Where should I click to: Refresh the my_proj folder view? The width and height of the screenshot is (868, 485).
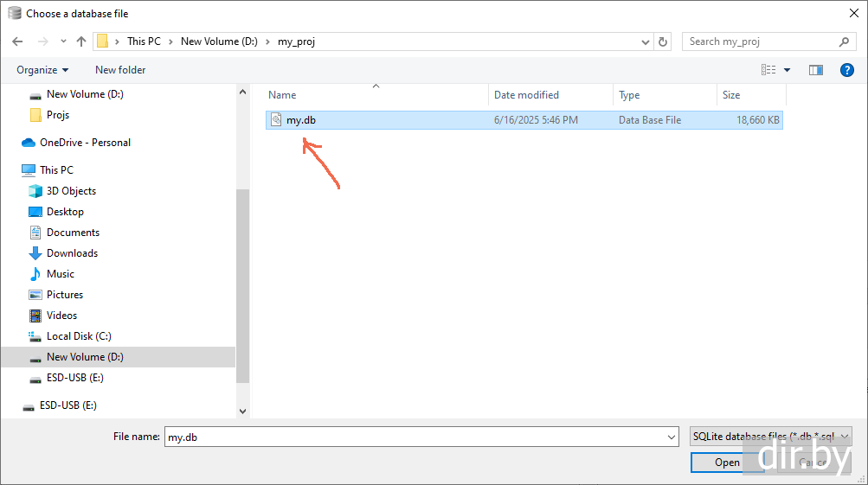(663, 41)
